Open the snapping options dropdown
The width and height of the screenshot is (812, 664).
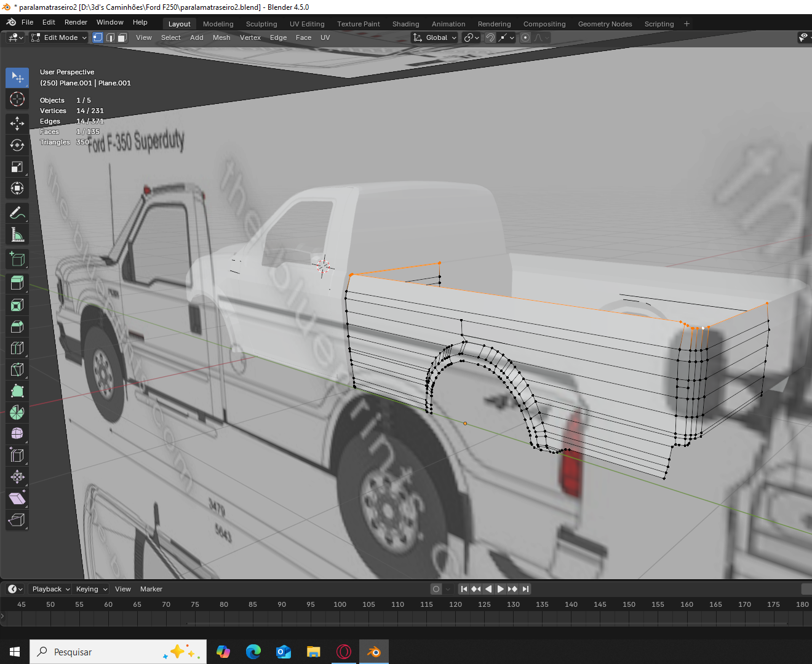click(x=507, y=38)
